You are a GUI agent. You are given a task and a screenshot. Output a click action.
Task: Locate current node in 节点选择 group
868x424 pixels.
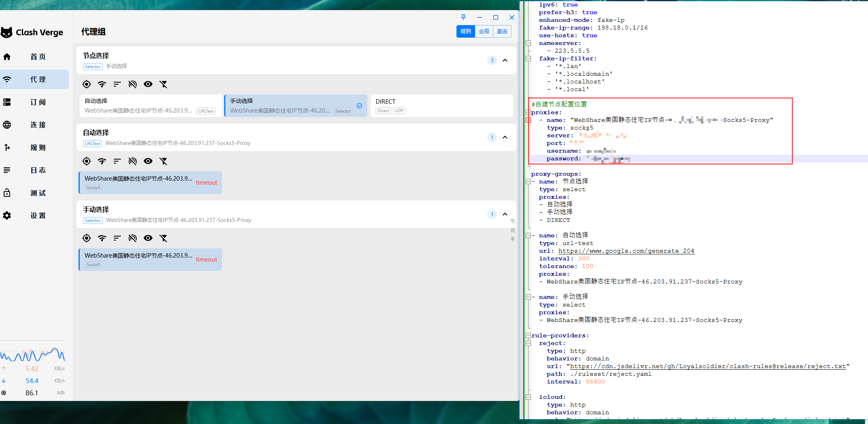pos(87,84)
